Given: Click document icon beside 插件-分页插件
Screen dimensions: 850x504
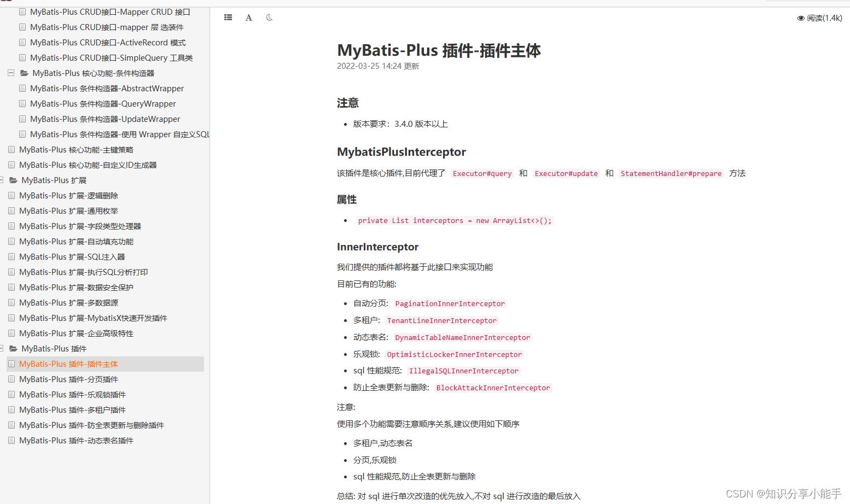Looking at the screenshot, I should pos(11,379).
